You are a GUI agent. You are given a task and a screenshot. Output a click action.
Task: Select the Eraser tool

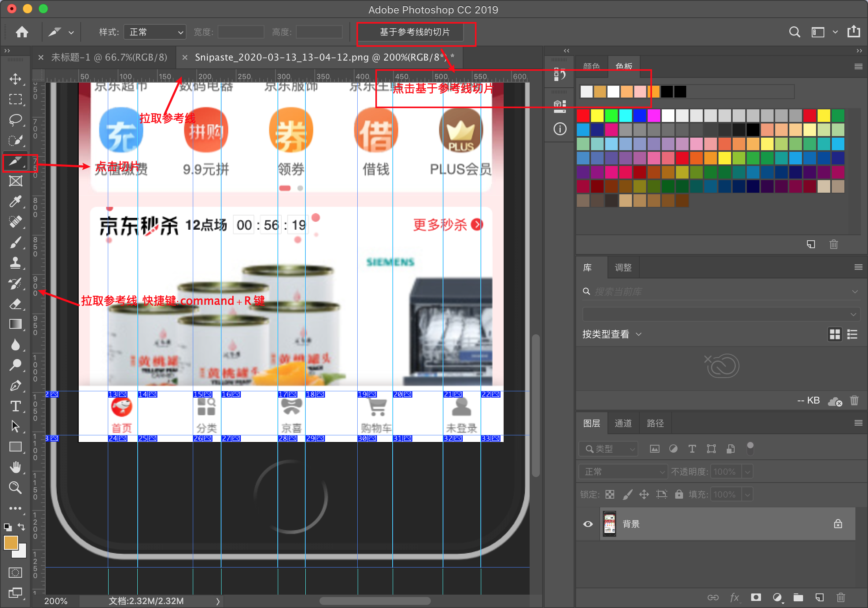tap(15, 304)
